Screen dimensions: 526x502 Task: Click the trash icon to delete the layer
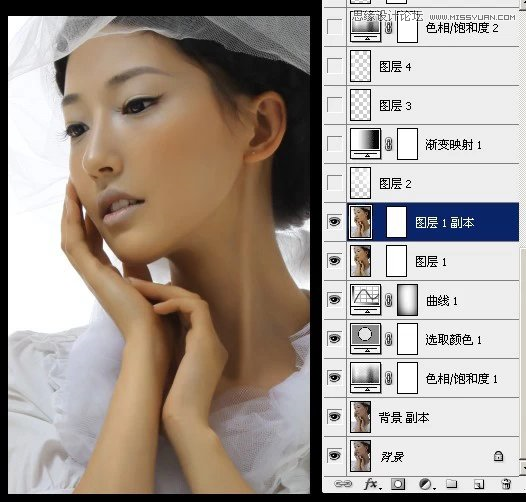click(506, 484)
